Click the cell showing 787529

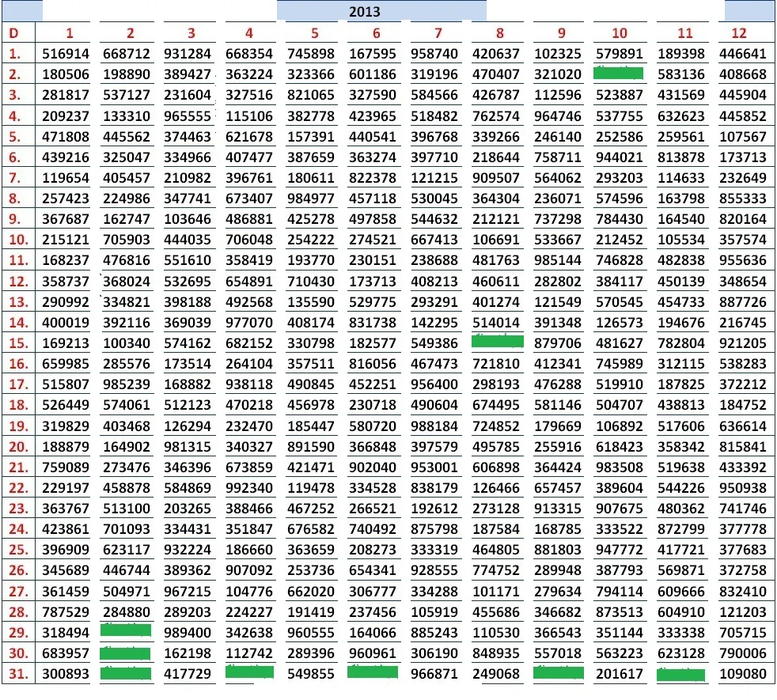[x=66, y=612]
